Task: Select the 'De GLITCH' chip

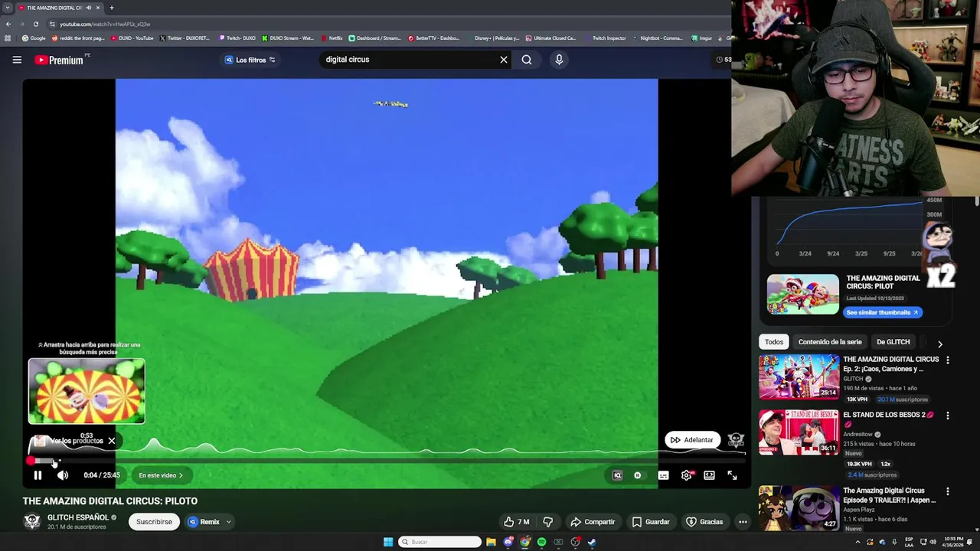Action: (x=893, y=342)
